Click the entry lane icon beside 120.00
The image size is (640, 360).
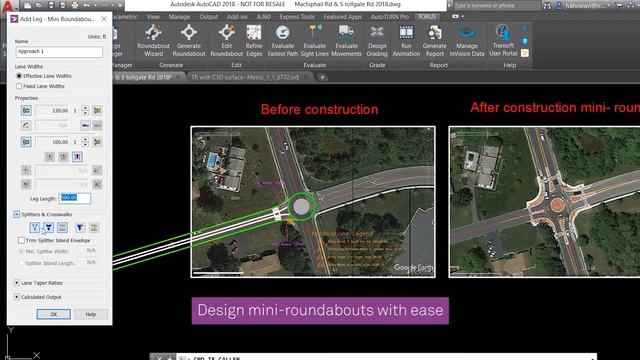click(x=26, y=110)
